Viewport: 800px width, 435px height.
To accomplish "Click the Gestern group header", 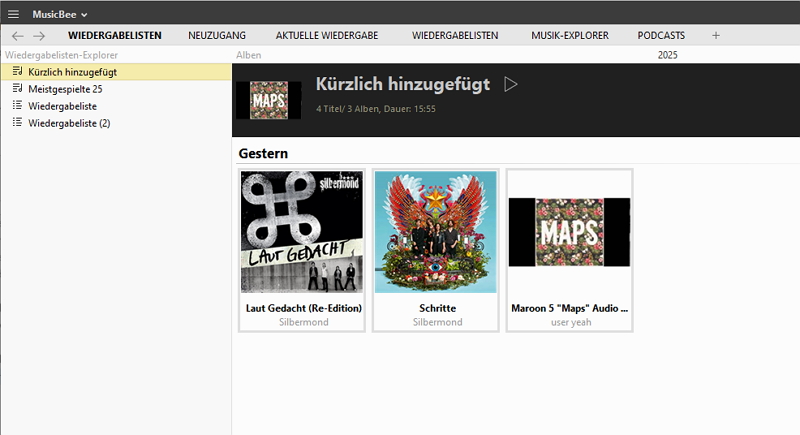I will pos(263,153).
